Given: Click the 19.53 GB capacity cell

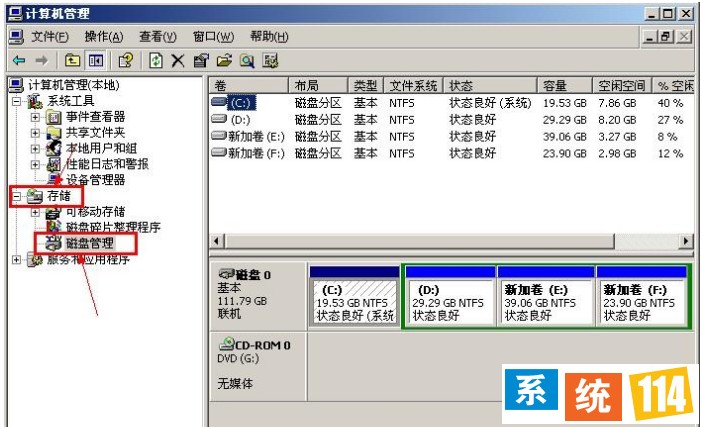Looking at the screenshot, I should 565,103.
